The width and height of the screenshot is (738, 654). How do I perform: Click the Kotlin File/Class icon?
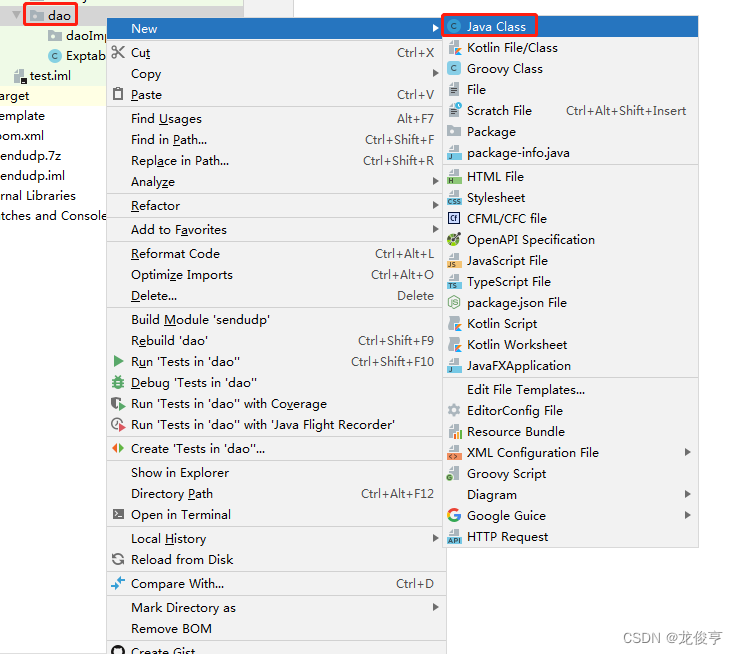pyautogui.click(x=454, y=48)
